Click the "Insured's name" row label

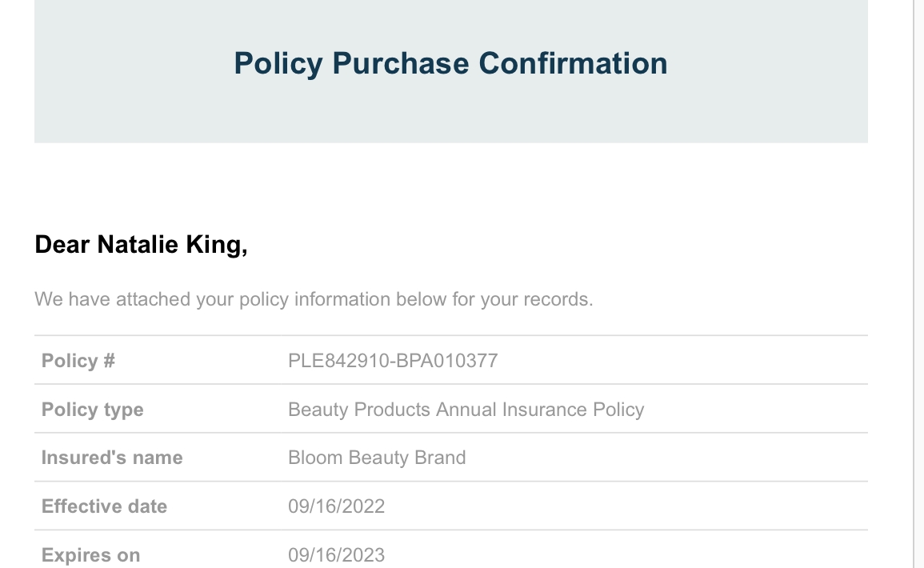(112, 458)
